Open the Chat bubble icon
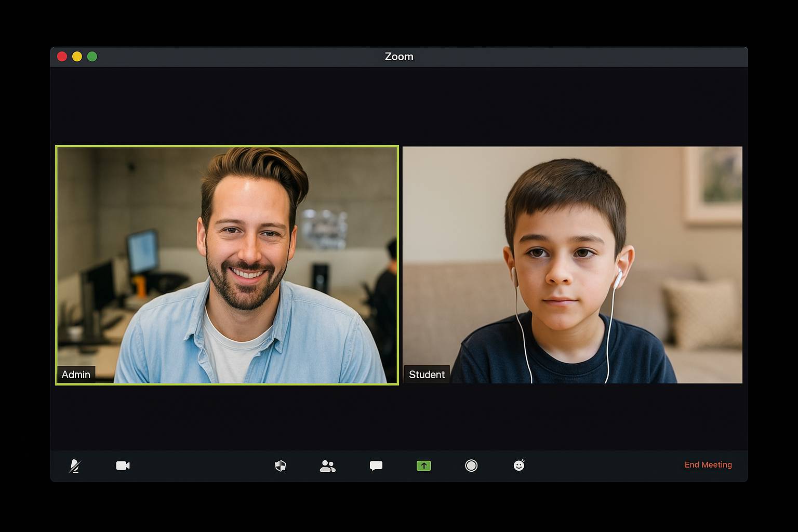Image resolution: width=798 pixels, height=532 pixels. tap(376, 465)
